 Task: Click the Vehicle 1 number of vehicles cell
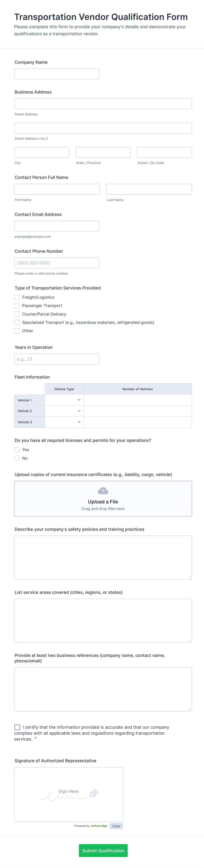click(x=138, y=400)
